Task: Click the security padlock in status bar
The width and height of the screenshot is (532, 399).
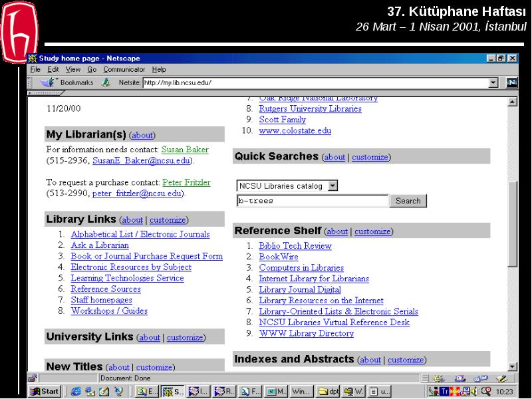Action: [x=33, y=378]
